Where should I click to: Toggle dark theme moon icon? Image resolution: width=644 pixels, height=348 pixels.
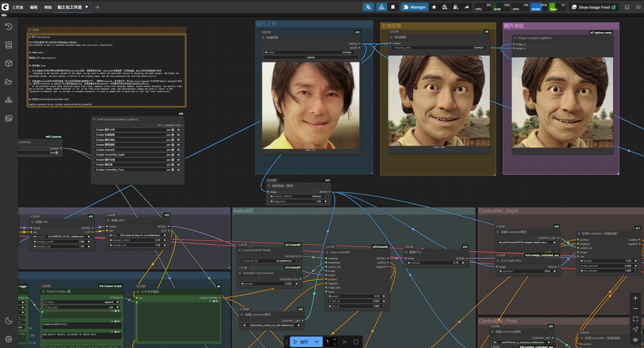(x=9, y=320)
